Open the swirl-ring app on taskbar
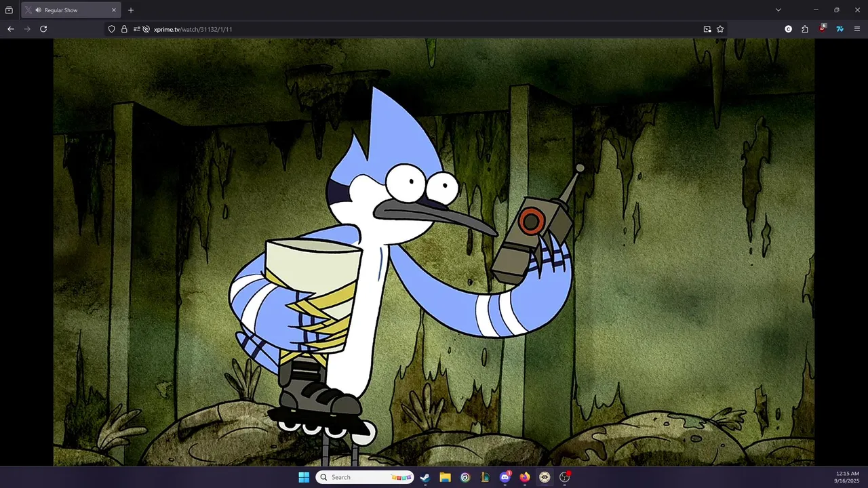Image resolution: width=868 pixels, height=488 pixels. [465, 477]
